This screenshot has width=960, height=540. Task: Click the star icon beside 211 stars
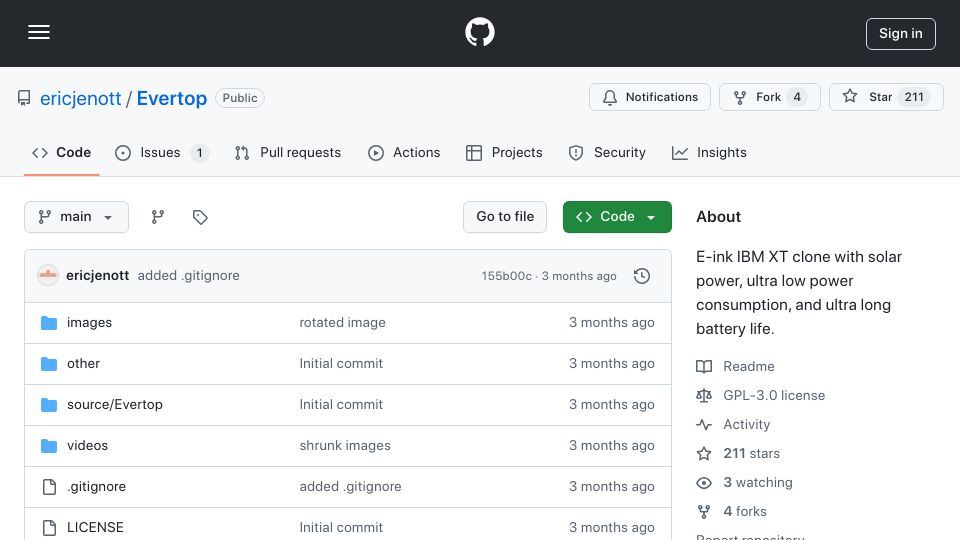pos(704,454)
